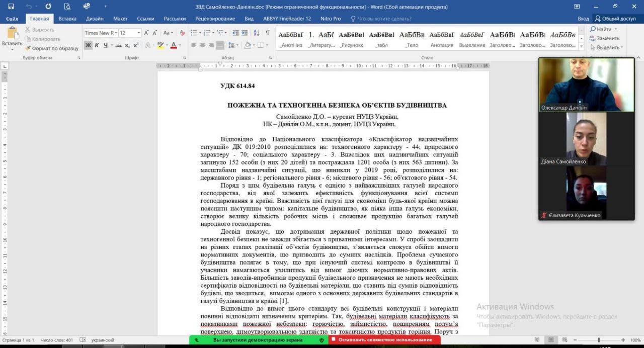This screenshot has width=644, height=348.
Task: Click Вход sign-in link
Action: click(583, 19)
